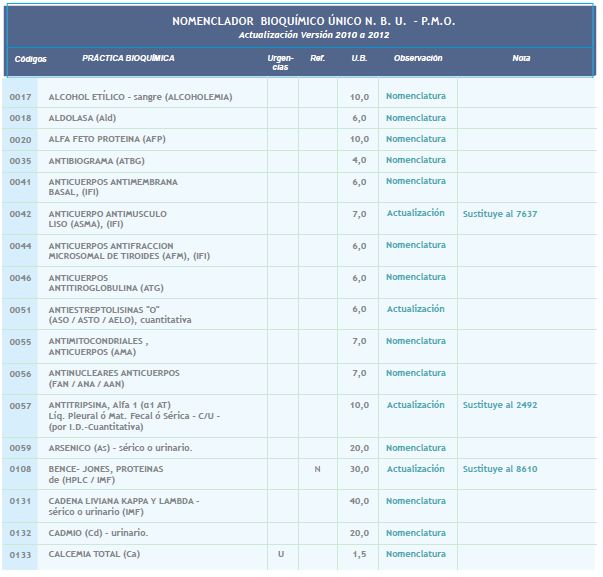This screenshot has width=603, height=577.
Task: Click Urgencias value U for CALCEMIA TOTAL
Action: pos(281,554)
